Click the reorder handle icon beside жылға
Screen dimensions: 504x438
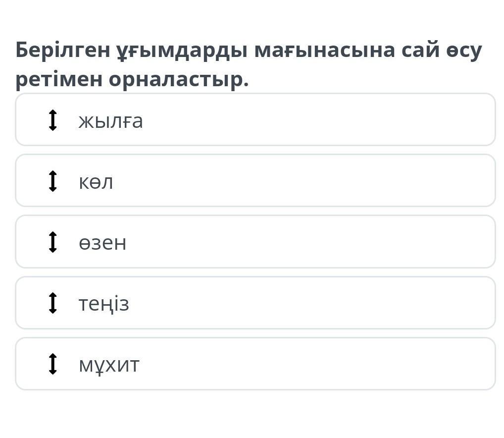coord(53,120)
